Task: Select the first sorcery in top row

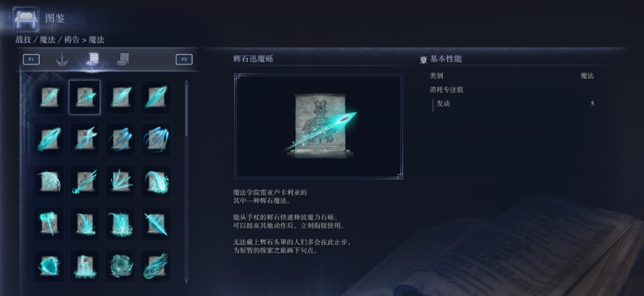Action: (49, 97)
